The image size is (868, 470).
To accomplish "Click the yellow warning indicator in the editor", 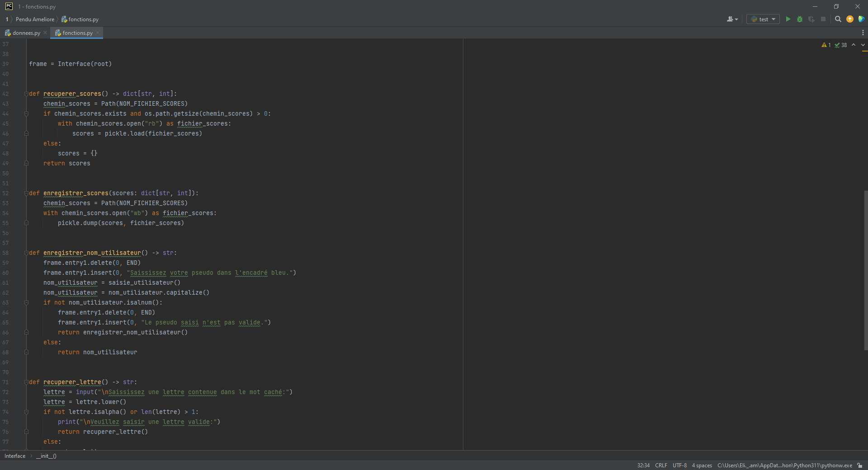I will tap(826, 45).
